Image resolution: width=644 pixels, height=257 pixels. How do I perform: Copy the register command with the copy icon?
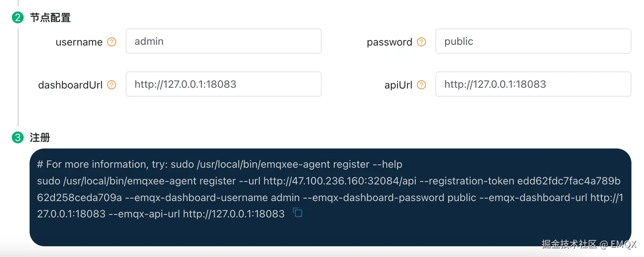point(298,213)
